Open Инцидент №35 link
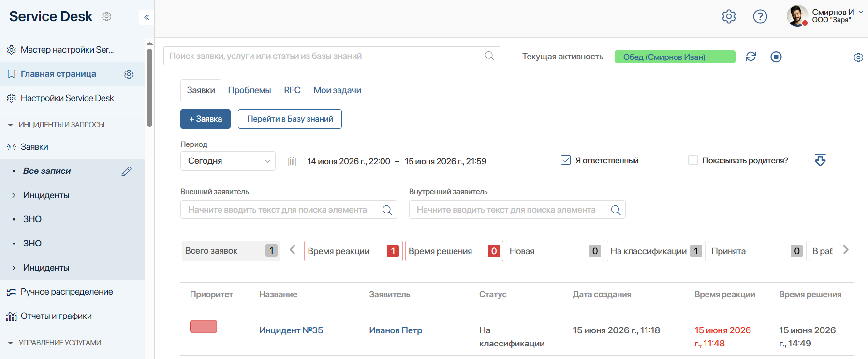868x359 pixels. coord(291,330)
